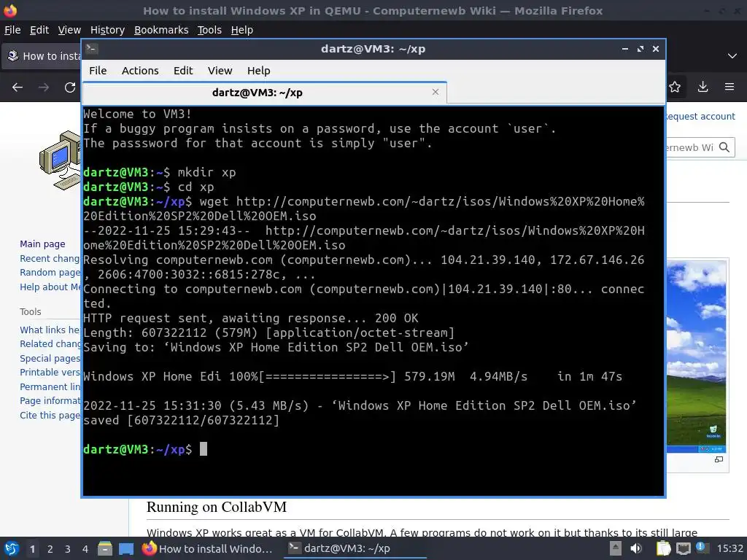Open Random page sidebar link

pos(50,273)
